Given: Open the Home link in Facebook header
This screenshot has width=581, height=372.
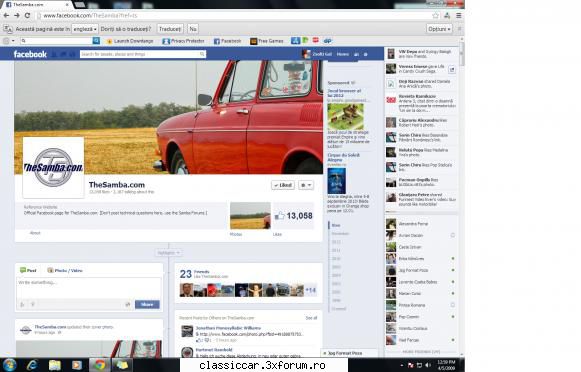Looking at the screenshot, I should pyautogui.click(x=343, y=54).
